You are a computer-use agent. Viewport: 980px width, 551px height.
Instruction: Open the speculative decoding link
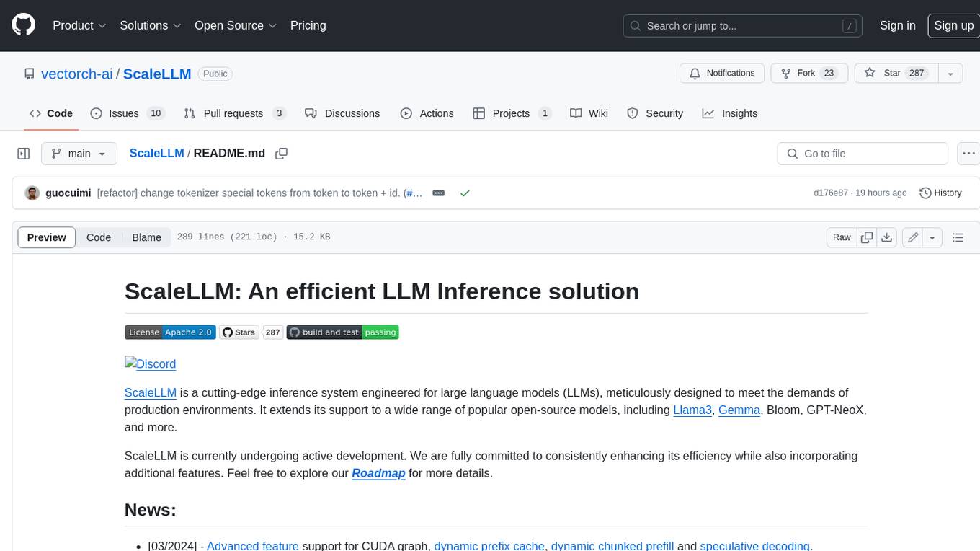point(756,546)
